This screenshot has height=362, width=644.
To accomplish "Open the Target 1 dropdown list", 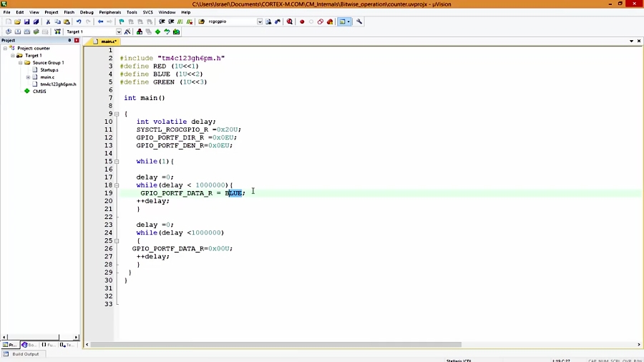I will click(119, 31).
